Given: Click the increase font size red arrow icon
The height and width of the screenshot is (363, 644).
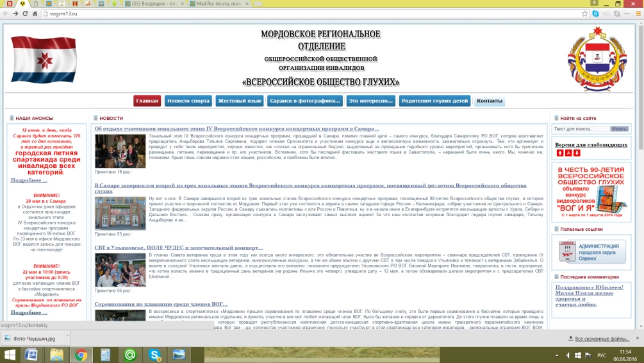Looking at the screenshot, I should coord(560,153).
